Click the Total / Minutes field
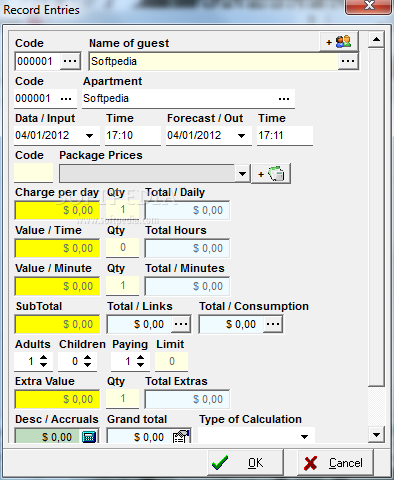Screen dimensions: 394x480 187,286
